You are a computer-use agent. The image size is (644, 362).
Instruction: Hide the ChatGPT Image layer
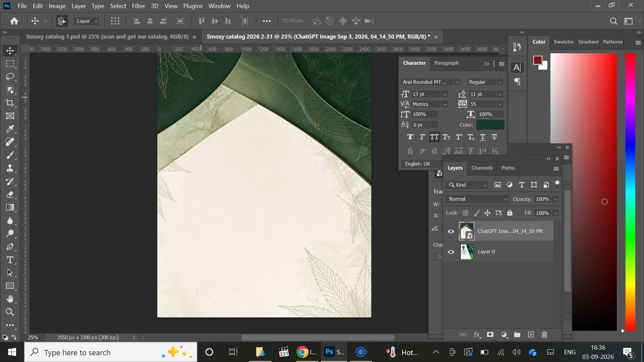(x=451, y=231)
